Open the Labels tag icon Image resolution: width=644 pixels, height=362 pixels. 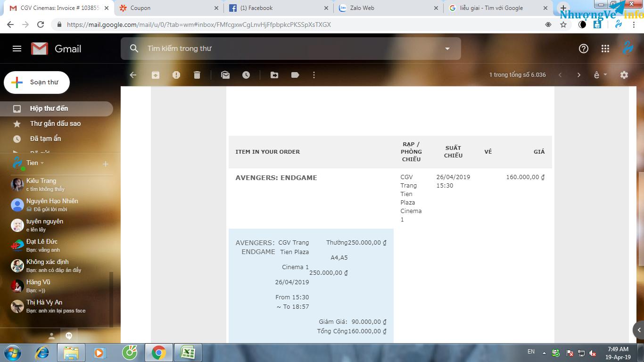point(295,75)
